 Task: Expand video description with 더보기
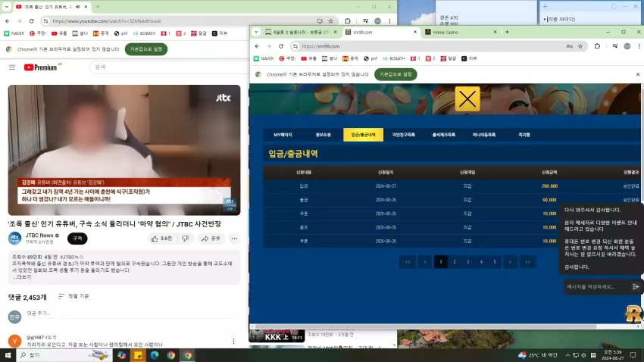(x=22, y=277)
